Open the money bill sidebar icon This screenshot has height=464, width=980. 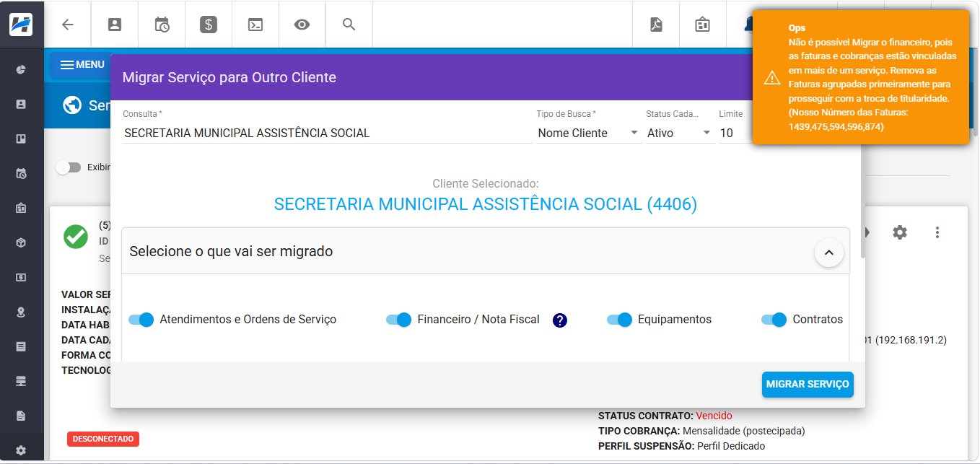[x=21, y=277]
